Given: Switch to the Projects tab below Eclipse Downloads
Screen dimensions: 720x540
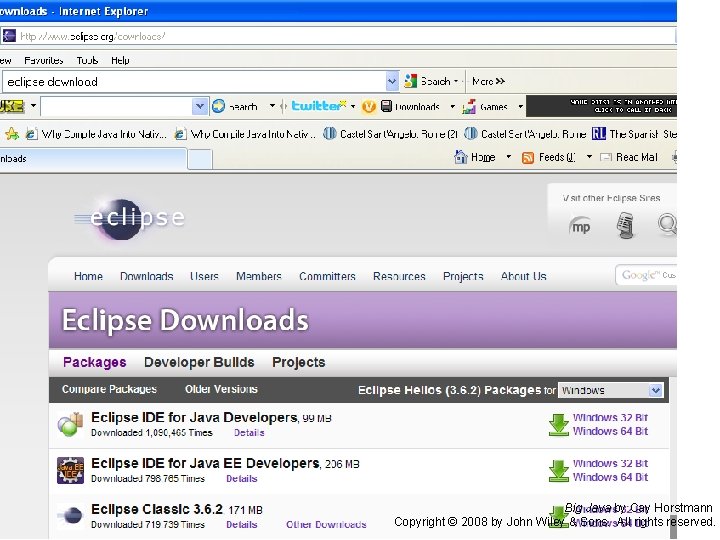Looking at the screenshot, I should 298,362.
